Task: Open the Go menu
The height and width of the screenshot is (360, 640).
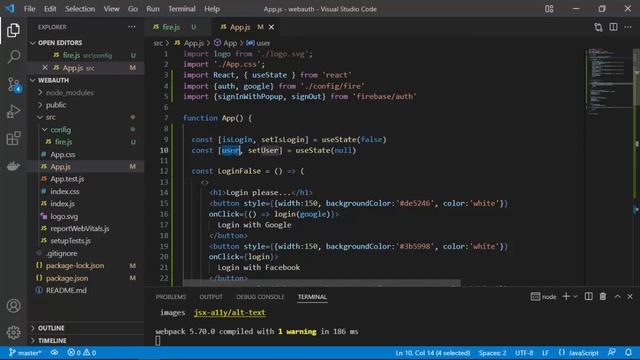Action: [x=133, y=9]
